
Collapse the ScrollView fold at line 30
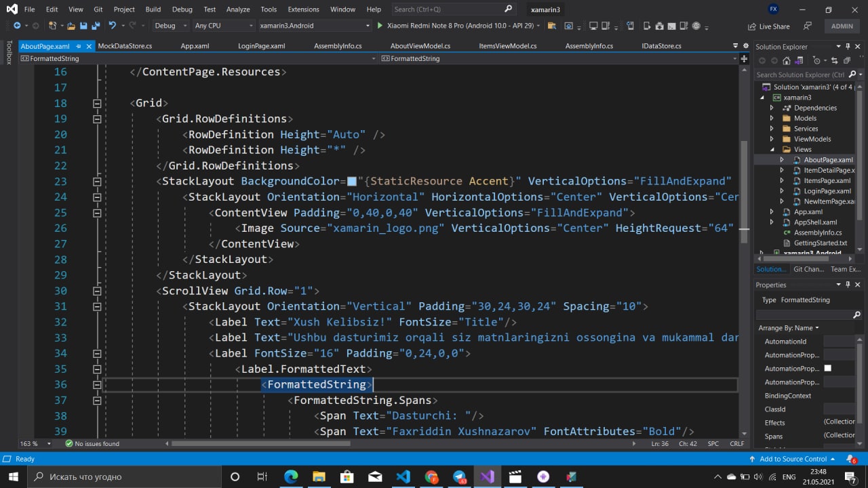coord(97,291)
